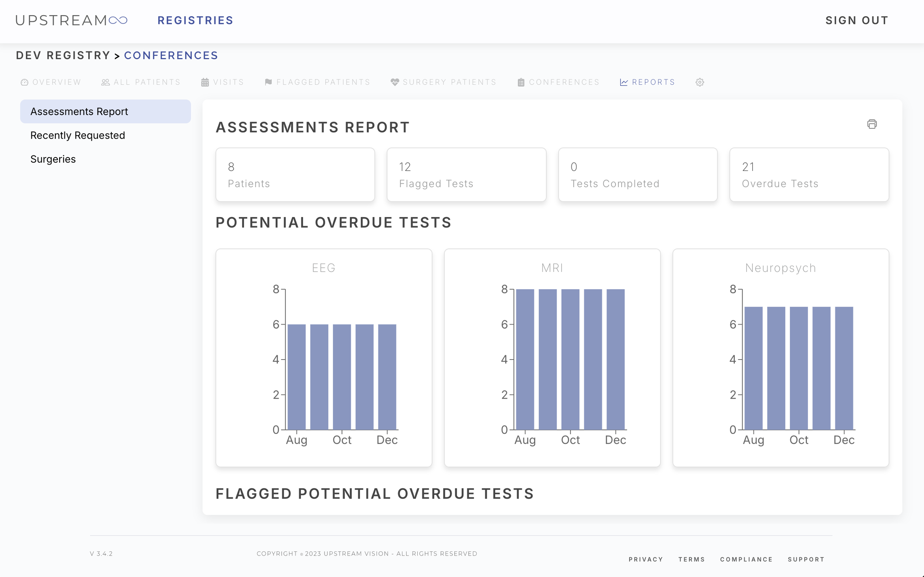
Task: Click the Surgery Patients heartbeat icon
Action: 395,82
